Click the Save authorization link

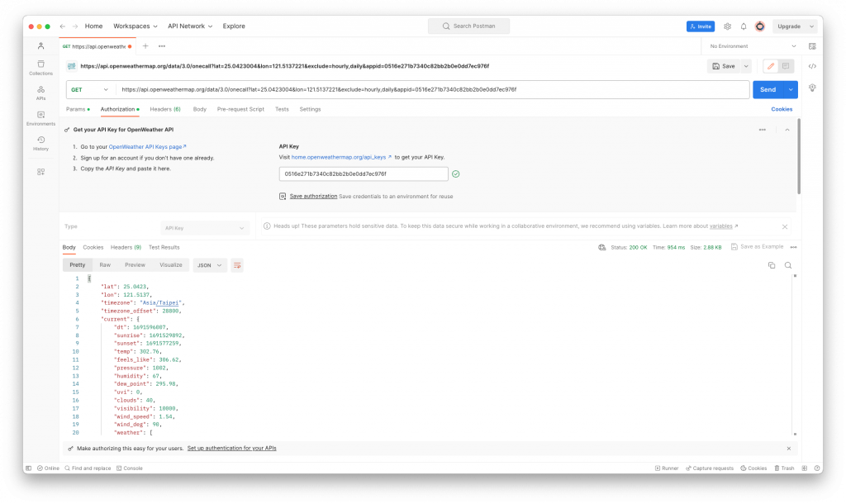tap(313, 197)
